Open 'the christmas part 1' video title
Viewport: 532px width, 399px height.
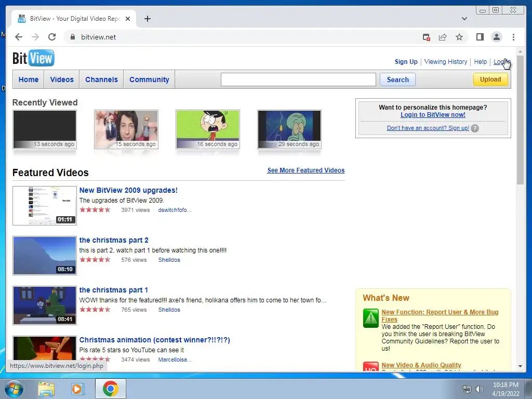click(113, 290)
